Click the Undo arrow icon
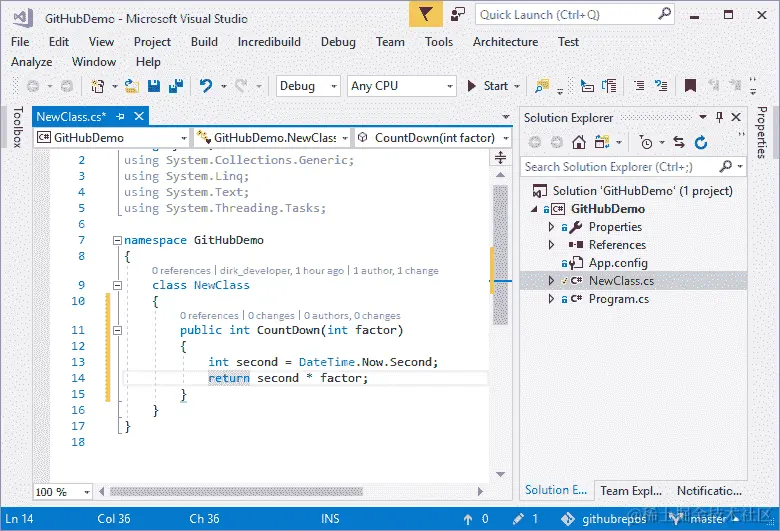The width and height of the screenshot is (780, 531). [x=205, y=86]
